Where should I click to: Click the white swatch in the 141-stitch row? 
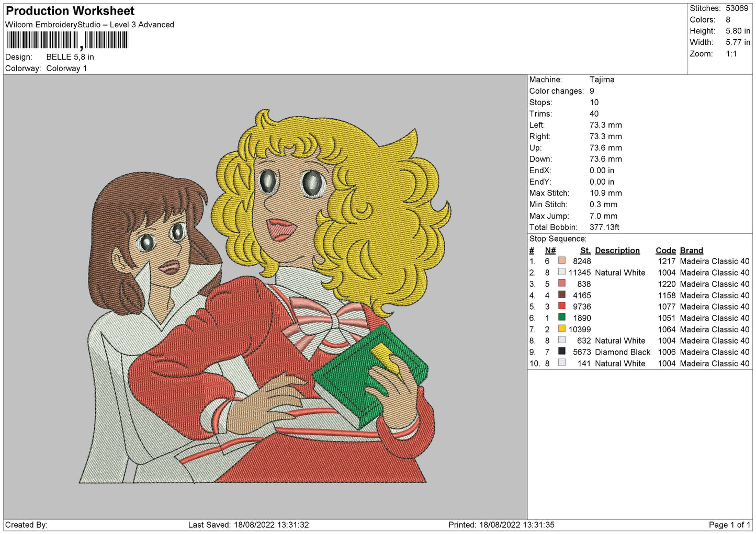(561, 362)
